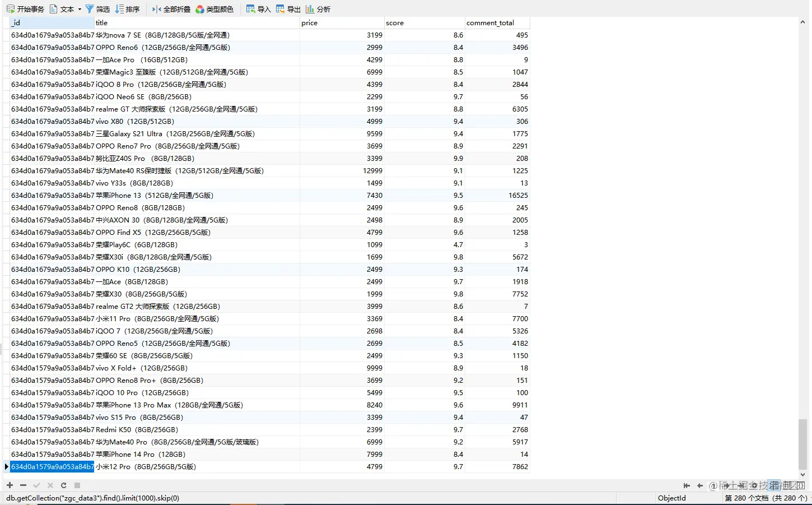Image resolution: width=812 pixels, height=505 pixels.
Task: Click the price column header
Action: tap(342, 23)
